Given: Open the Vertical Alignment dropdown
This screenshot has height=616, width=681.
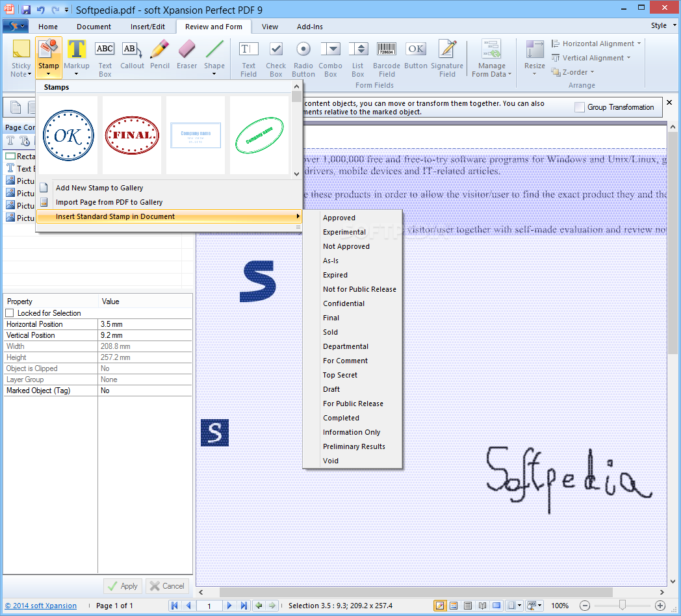Looking at the screenshot, I should click(x=591, y=58).
